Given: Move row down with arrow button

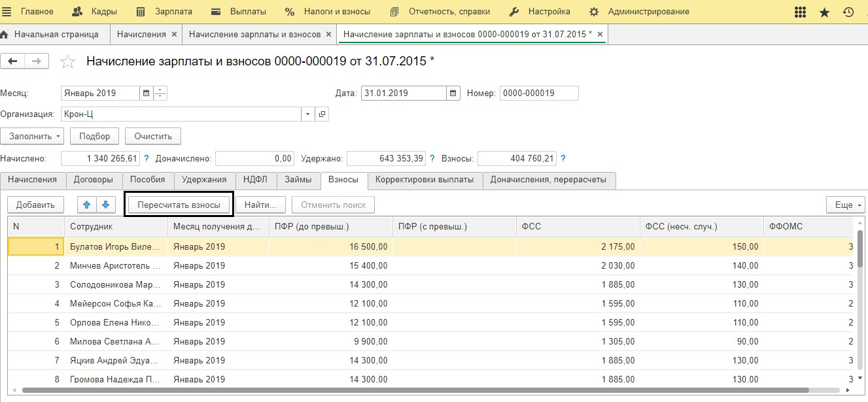Looking at the screenshot, I should 105,205.
